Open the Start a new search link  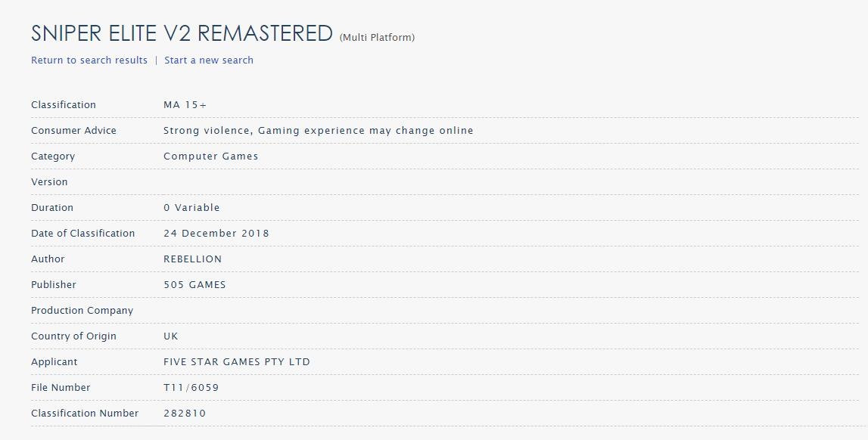click(209, 60)
